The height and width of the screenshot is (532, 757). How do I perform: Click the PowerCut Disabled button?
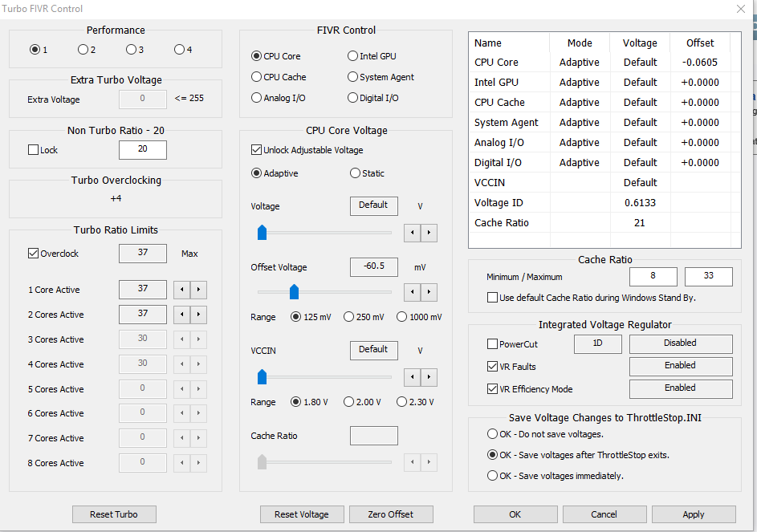click(681, 343)
